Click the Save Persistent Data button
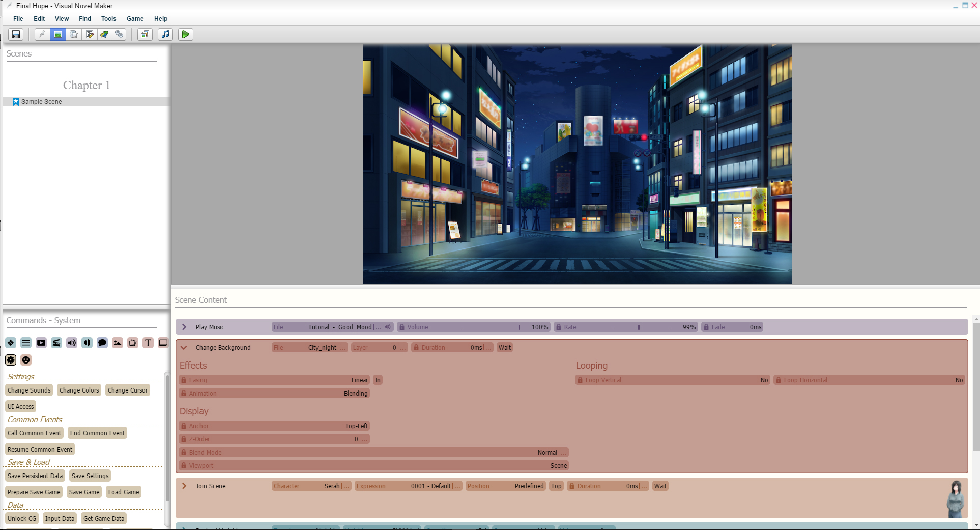980x530 pixels. click(35, 476)
